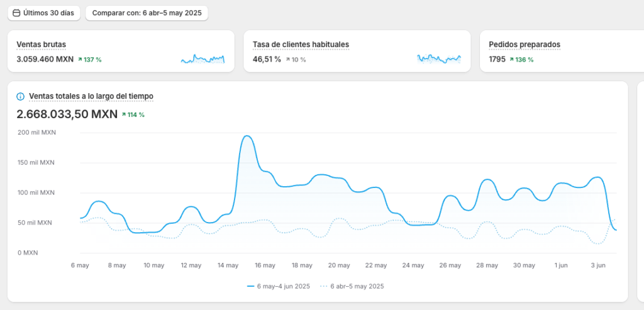Viewport: 644px width, 310px height.
Task: Click the info icon beside Ventas totales
Action: point(21,96)
